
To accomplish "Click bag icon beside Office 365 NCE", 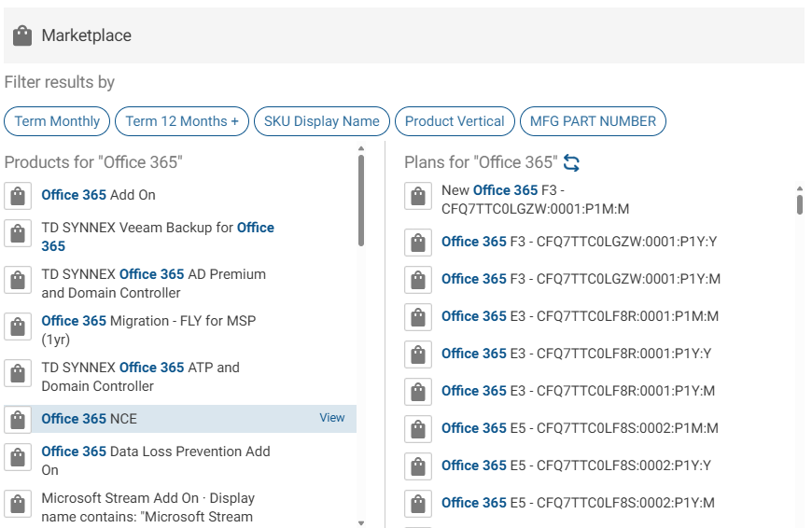I will click(18, 419).
